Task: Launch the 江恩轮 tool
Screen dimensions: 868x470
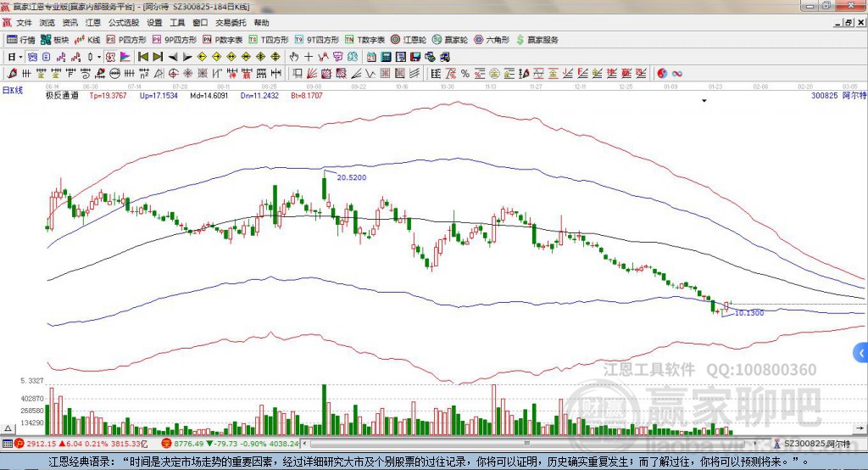Action: tap(411, 40)
